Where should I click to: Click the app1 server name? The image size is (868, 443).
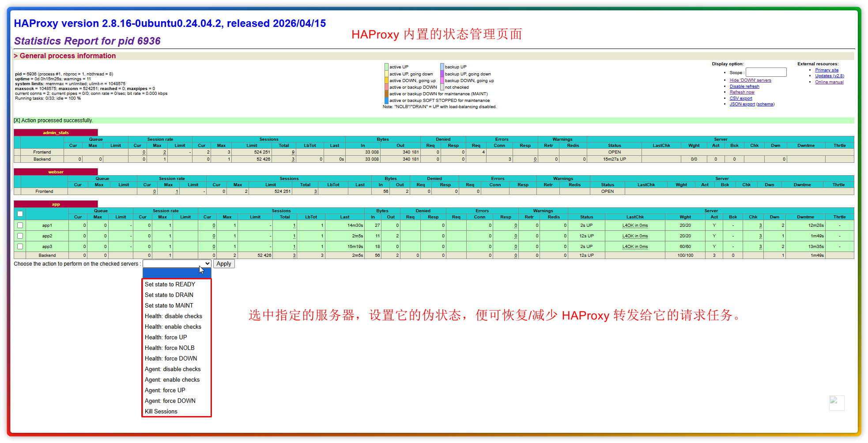(x=47, y=225)
